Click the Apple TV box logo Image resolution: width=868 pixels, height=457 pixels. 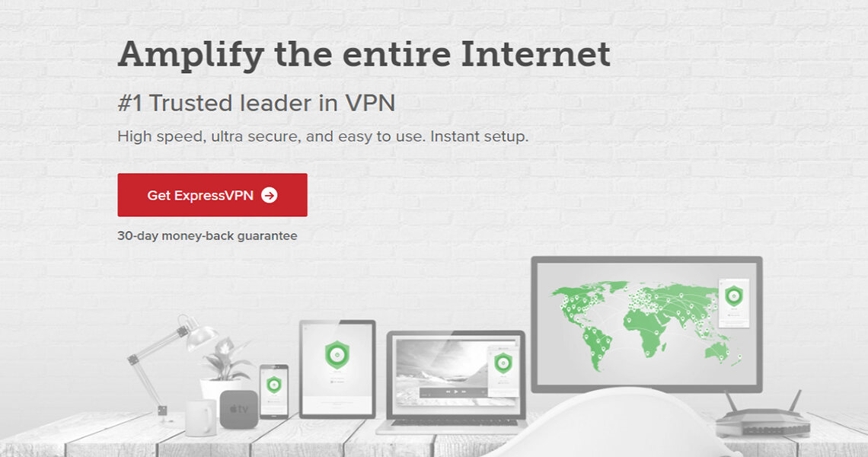tap(238, 409)
